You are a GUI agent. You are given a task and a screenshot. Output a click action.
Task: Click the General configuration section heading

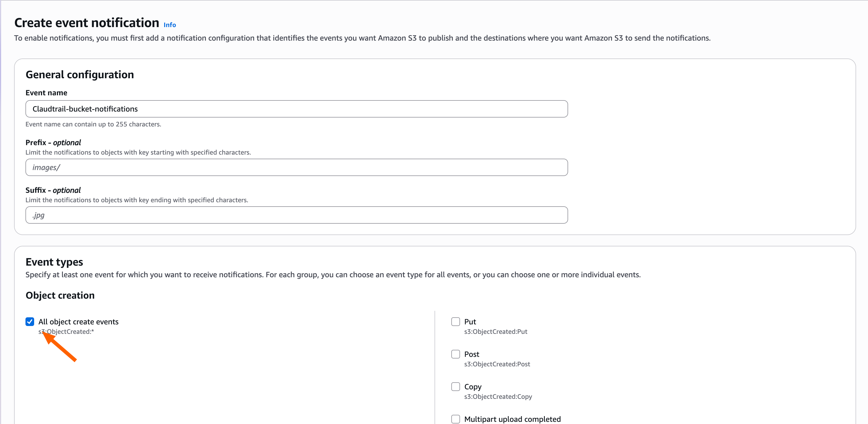[x=80, y=74]
